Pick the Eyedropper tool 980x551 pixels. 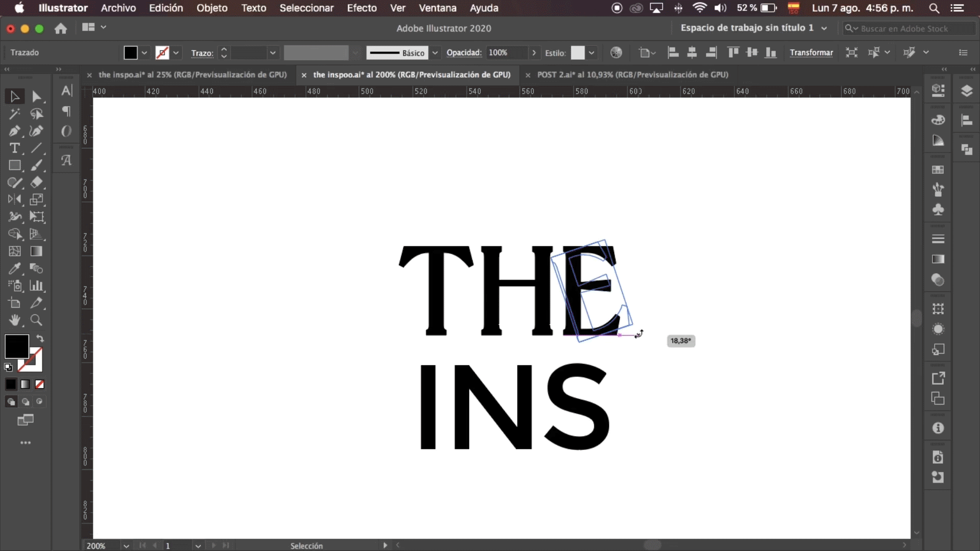click(14, 268)
